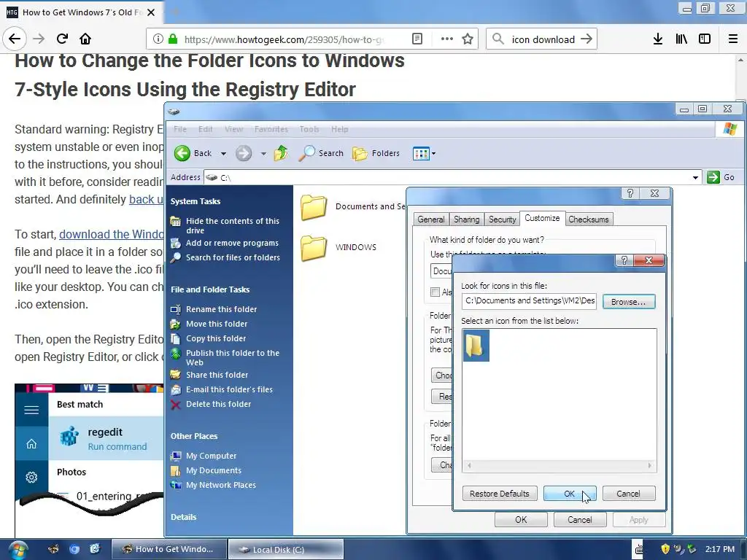This screenshot has height=560, width=747.
Task: Go up one folder level in Explorer
Action: pyautogui.click(x=281, y=153)
